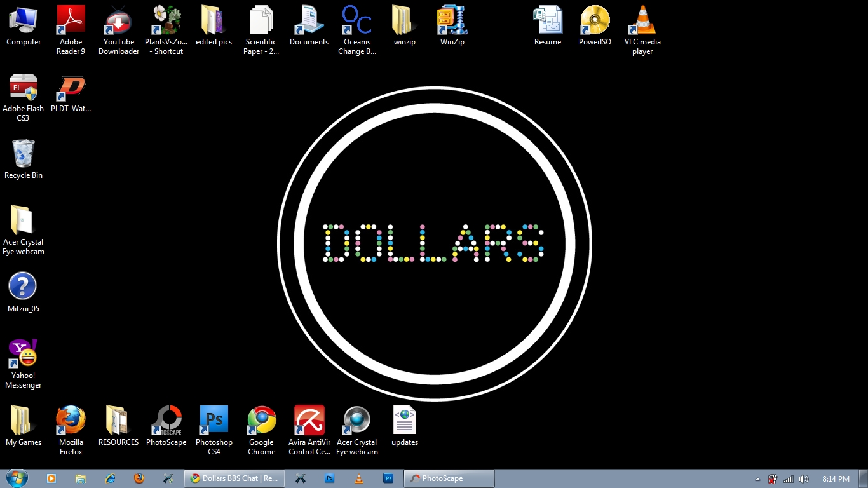Click the Show desktop button
Image resolution: width=868 pixels, height=488 pixels.
864,478
